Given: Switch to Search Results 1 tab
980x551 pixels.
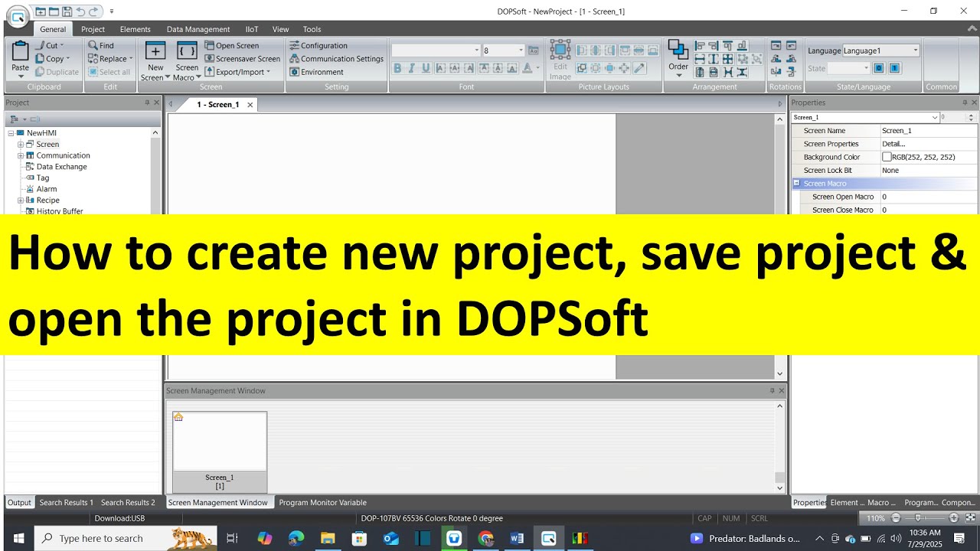Looking at the screenshot, I should click(x=67, y=503).
